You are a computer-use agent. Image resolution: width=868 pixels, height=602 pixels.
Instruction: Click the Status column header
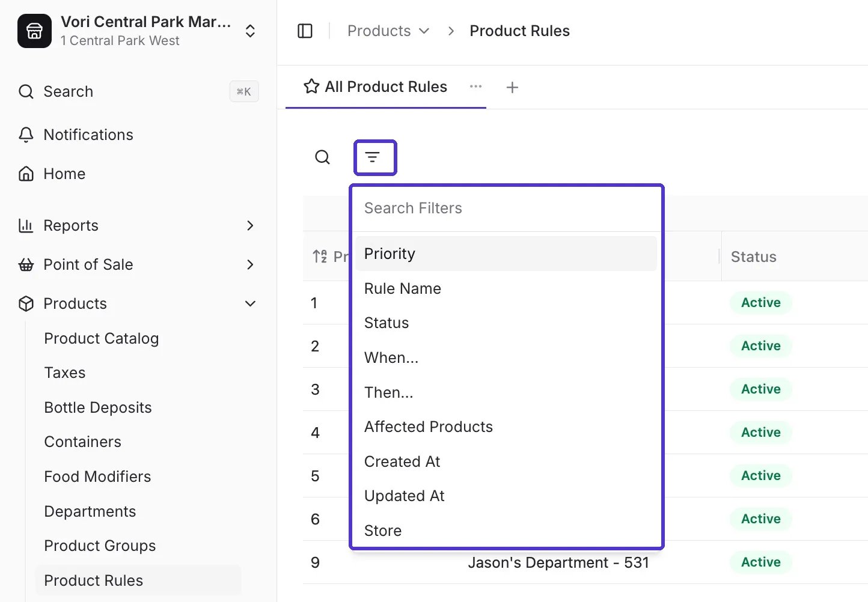(754, 257)
